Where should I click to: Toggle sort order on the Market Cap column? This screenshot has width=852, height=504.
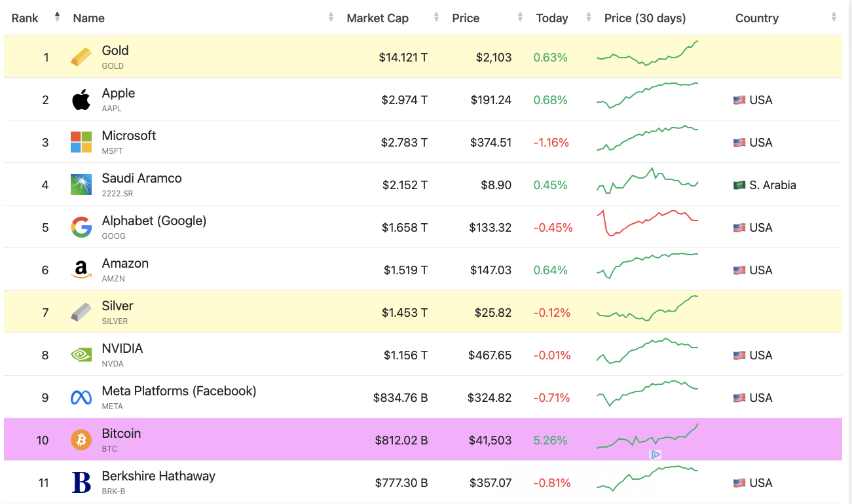click(x=436, y=18)
